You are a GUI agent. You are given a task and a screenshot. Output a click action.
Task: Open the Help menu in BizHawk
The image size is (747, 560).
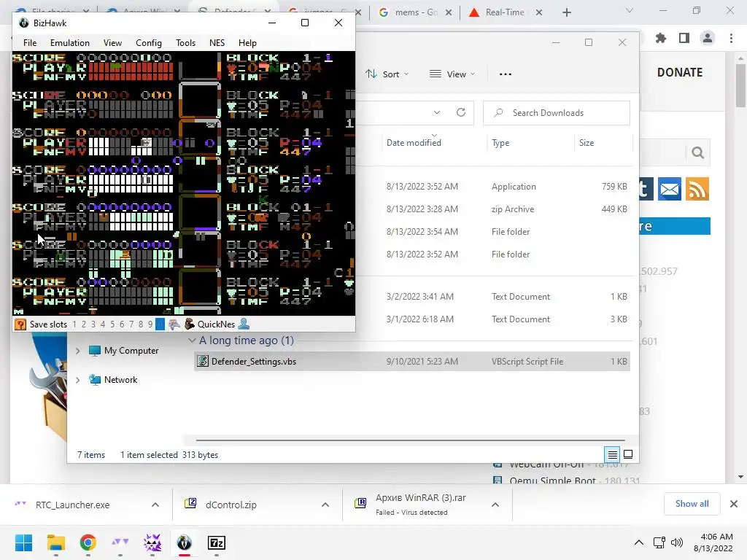coord(247,43)
